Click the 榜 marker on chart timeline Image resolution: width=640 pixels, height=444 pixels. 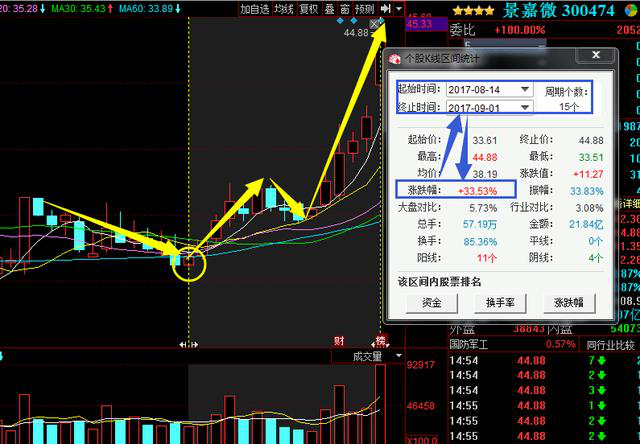380,342
